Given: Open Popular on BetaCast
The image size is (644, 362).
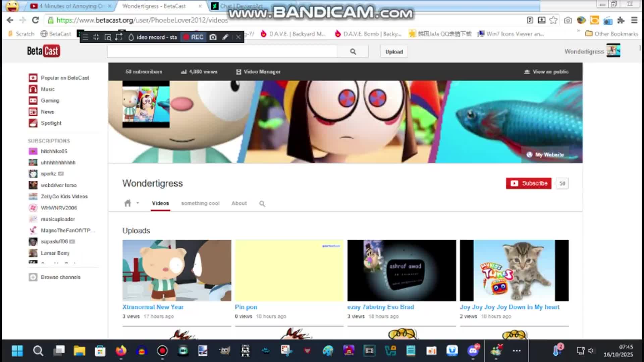Looking at the screenshot, I should 65,78.
